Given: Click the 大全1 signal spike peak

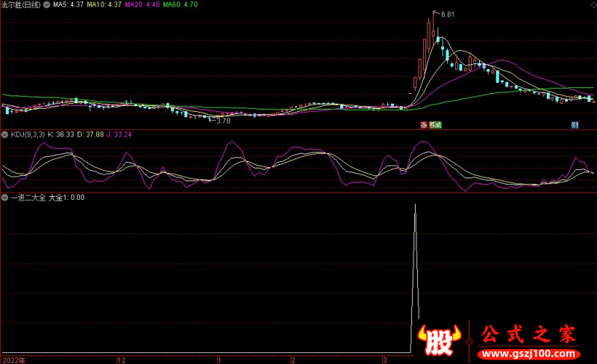Looking at the screenshot, I should tap(415, 215).
